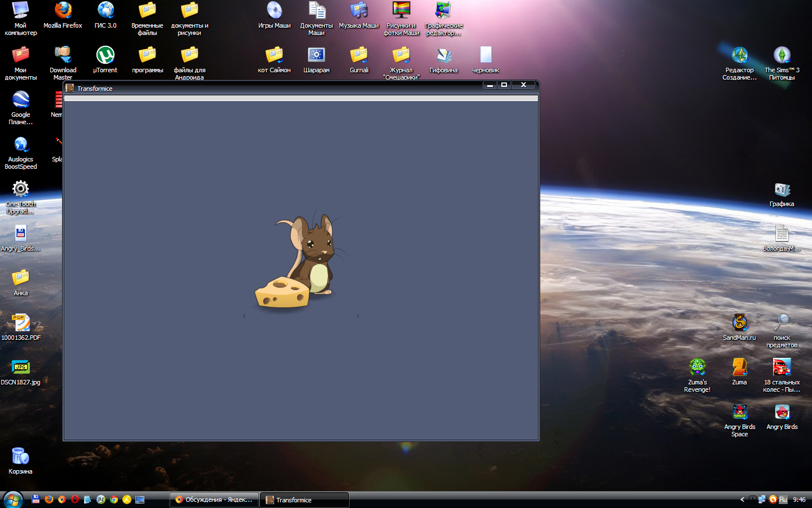
Task: Close the Transformice window
Action: [523, 85]
